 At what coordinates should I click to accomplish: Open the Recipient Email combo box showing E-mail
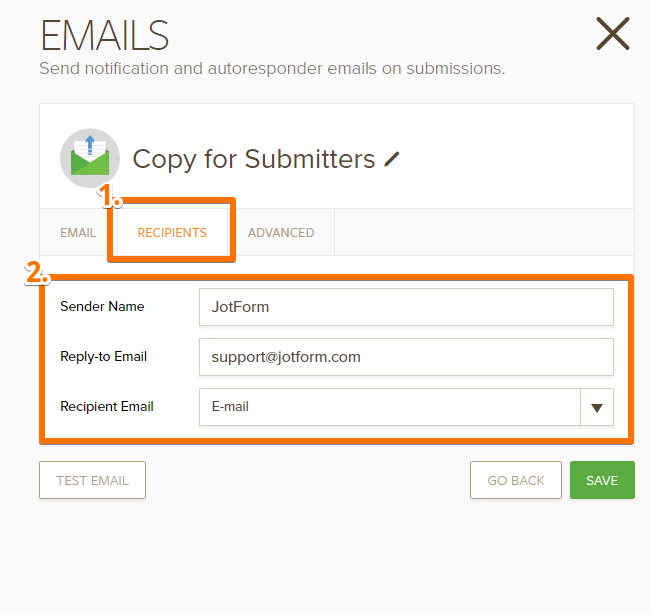click(389, 407)
